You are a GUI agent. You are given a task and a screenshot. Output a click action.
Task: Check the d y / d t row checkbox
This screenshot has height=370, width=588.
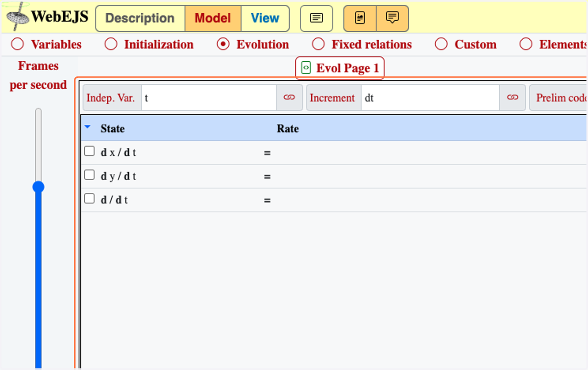[x=89, y=174]
